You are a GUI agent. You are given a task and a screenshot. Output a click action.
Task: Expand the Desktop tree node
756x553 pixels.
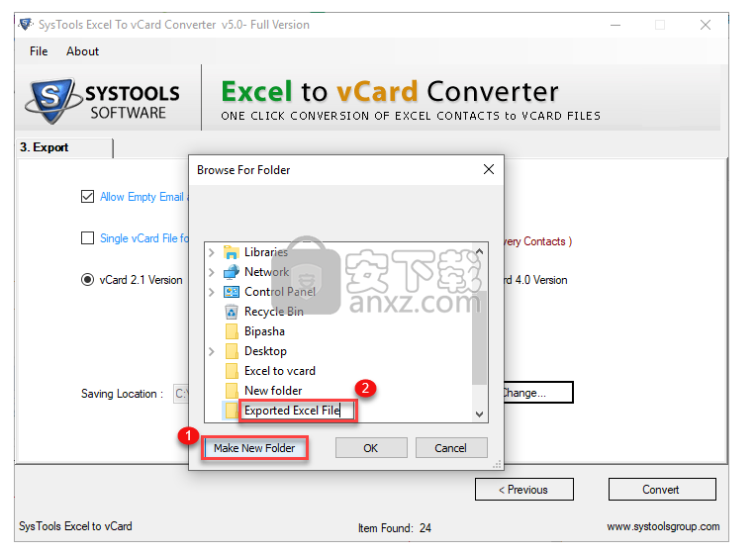tap(211, 351)
